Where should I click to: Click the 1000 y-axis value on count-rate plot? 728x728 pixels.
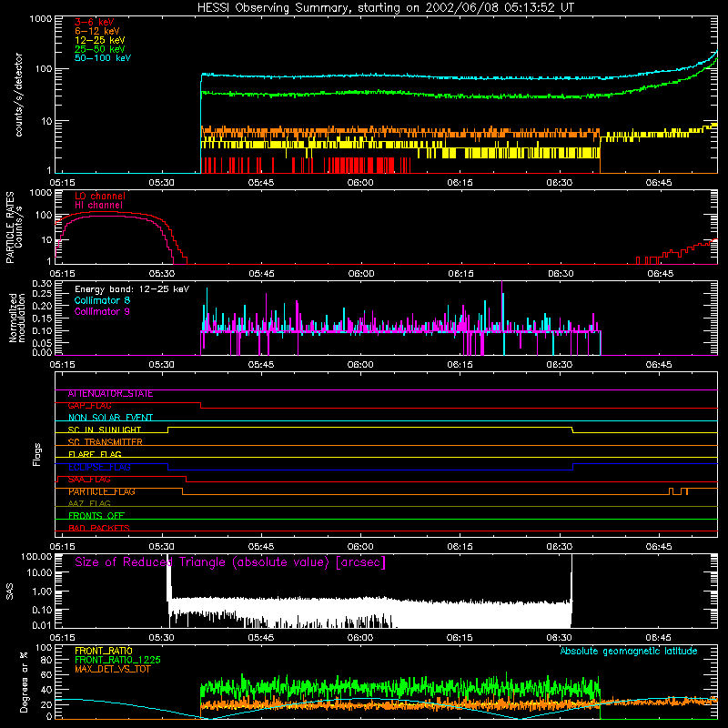pos(41,19)
